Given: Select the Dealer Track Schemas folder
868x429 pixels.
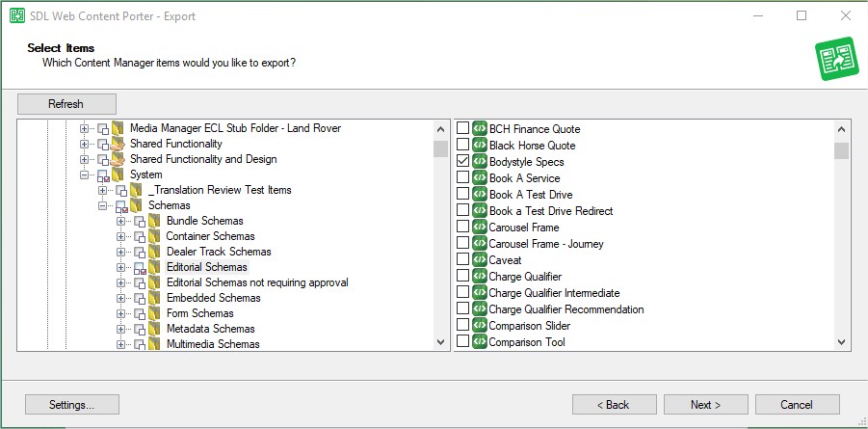Looking at the screenshot, I should (219, 252).
